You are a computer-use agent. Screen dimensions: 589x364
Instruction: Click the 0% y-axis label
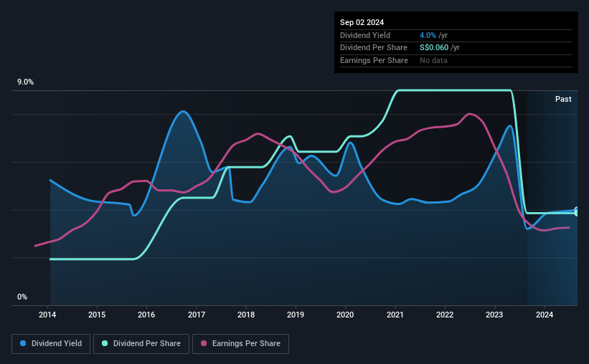22,297
